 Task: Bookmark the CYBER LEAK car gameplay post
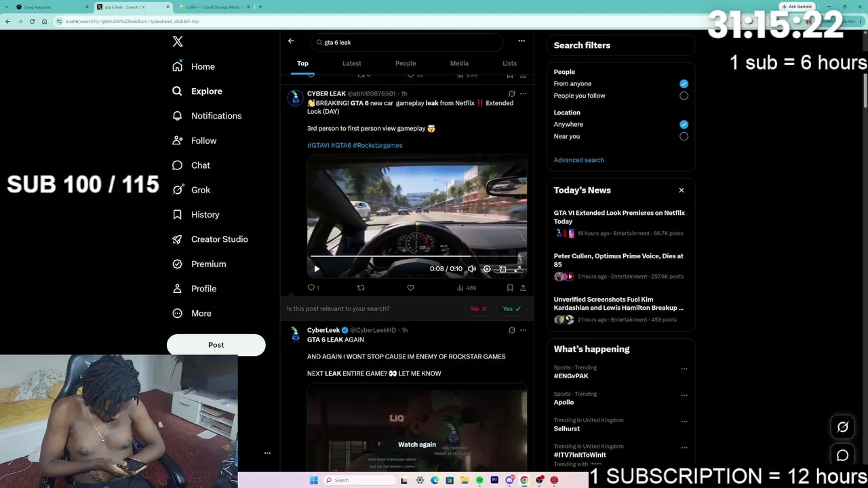coord(510,288)
